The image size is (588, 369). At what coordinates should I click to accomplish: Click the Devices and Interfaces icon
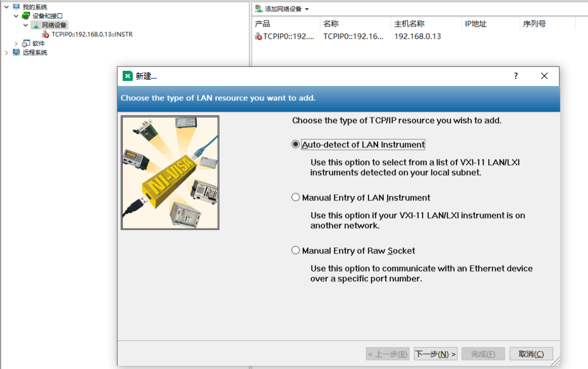[26, 16]
